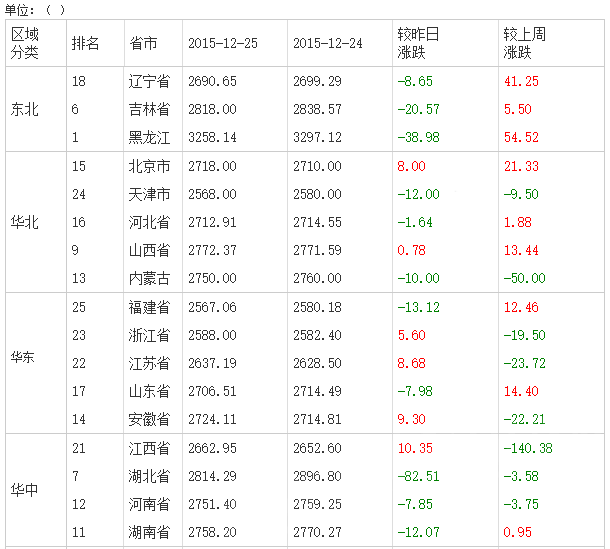Screen dimensions: 610x549
Task: Click the daily change -20.57
Action: 419,109
